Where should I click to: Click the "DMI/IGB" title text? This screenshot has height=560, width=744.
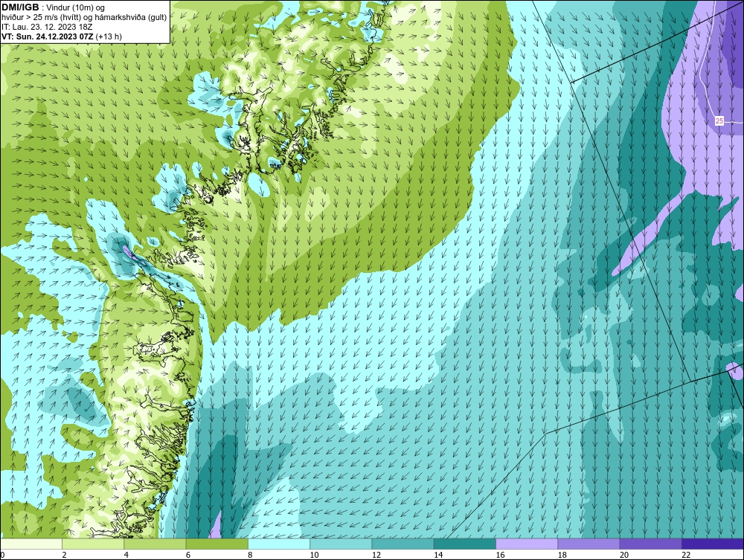[x=20, y=7]
